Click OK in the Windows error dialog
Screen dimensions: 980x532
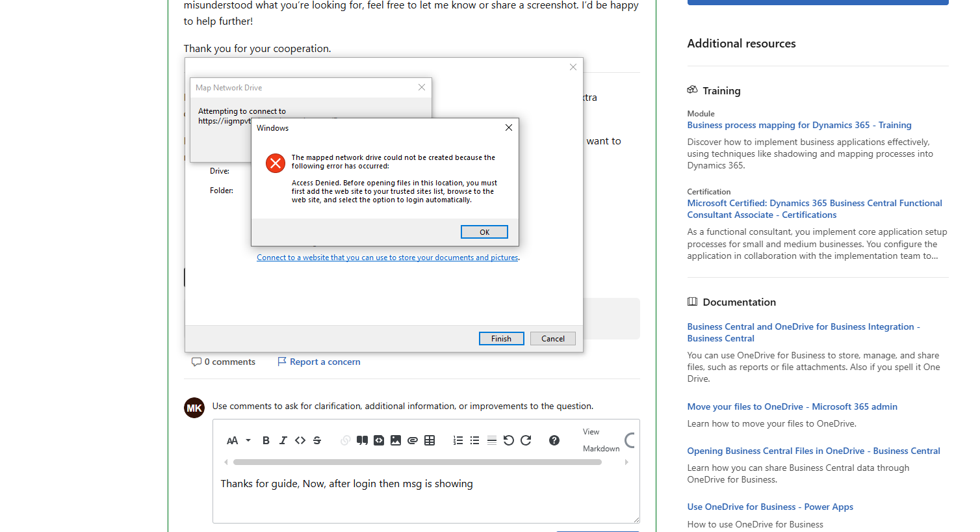(x=484, y=232)
